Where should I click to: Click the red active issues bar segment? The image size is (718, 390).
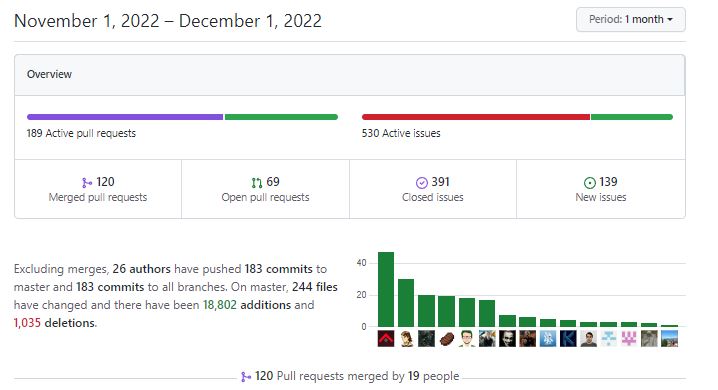click(476, 117)
